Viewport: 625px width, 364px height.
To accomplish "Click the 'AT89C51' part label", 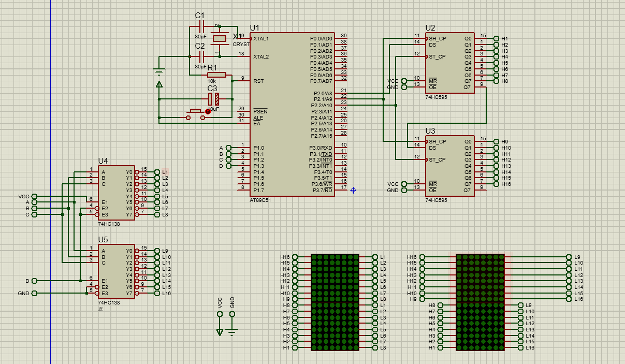I will point(260,200).
